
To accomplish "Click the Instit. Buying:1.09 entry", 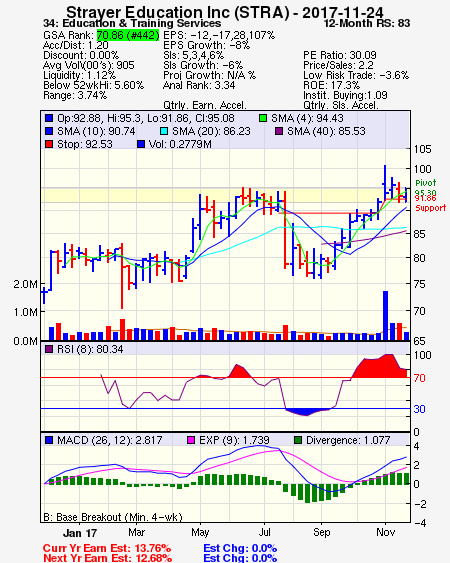I will pos(345,96).
